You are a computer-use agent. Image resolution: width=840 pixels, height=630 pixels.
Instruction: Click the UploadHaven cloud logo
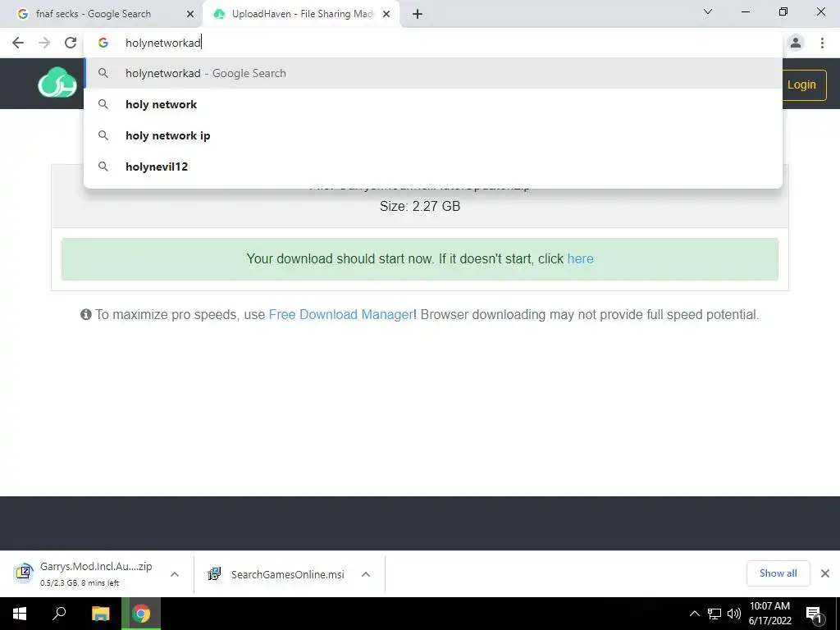point(57,83)
